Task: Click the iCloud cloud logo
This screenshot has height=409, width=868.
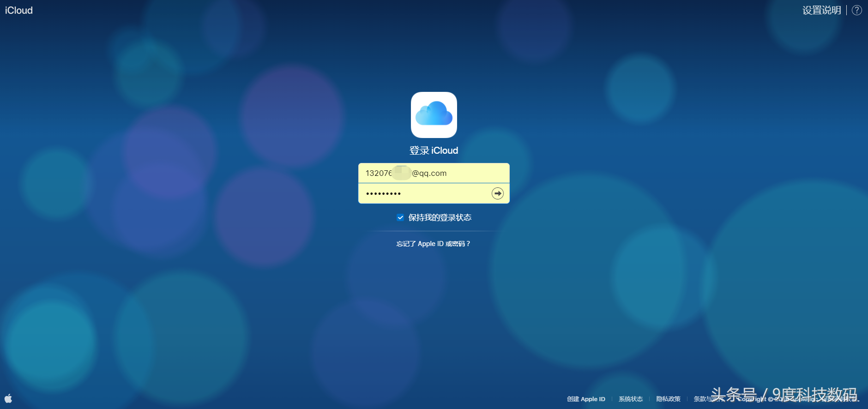Action: pos(434,115)
